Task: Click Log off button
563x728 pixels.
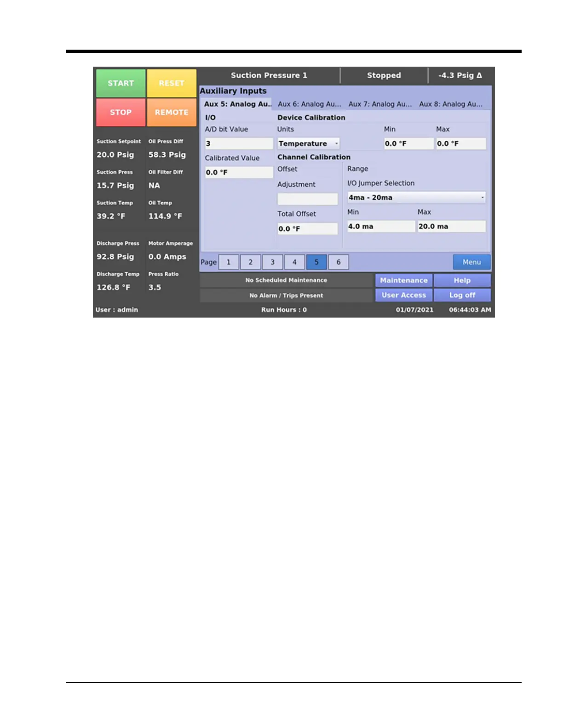Action: [462, 295]
